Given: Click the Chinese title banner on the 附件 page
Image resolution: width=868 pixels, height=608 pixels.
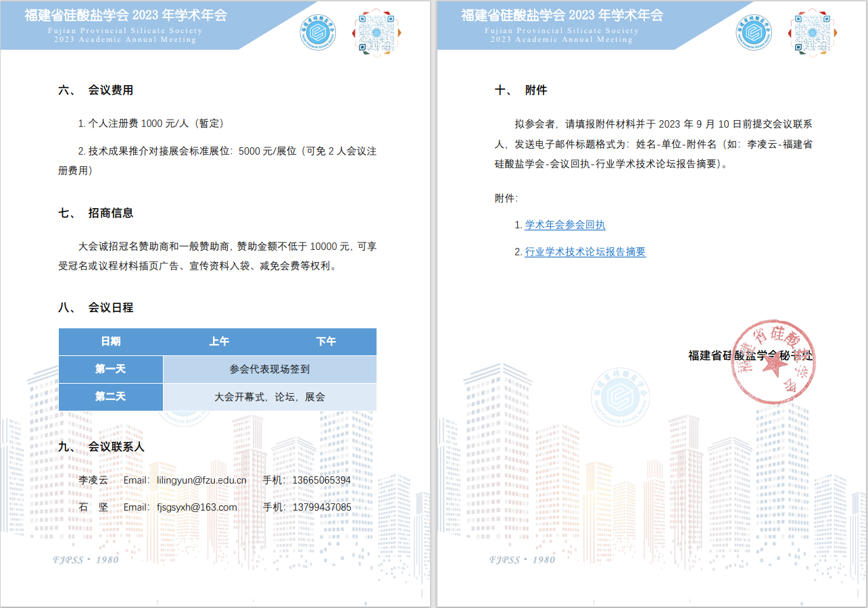Looking at the screenshot, I should click(x=562, y=16).
